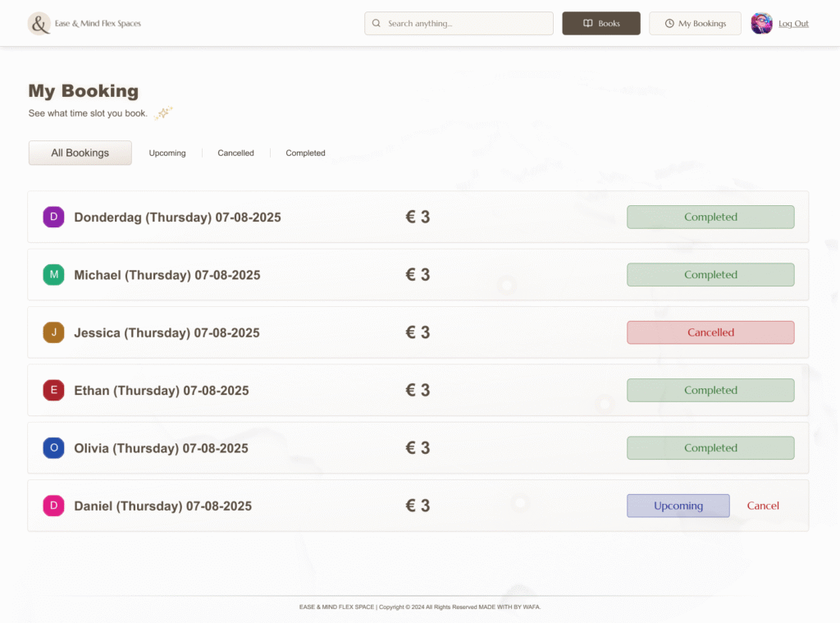The image size is (840, 623).
Task: Cancel Daniel's upcoming booking
Action: coord(763,506)
